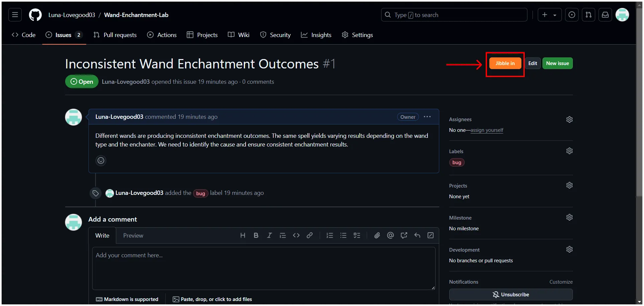Open the hamburger navigation menu
The image size is (644, 306).
pyautogui.click(x=15, y=15)
